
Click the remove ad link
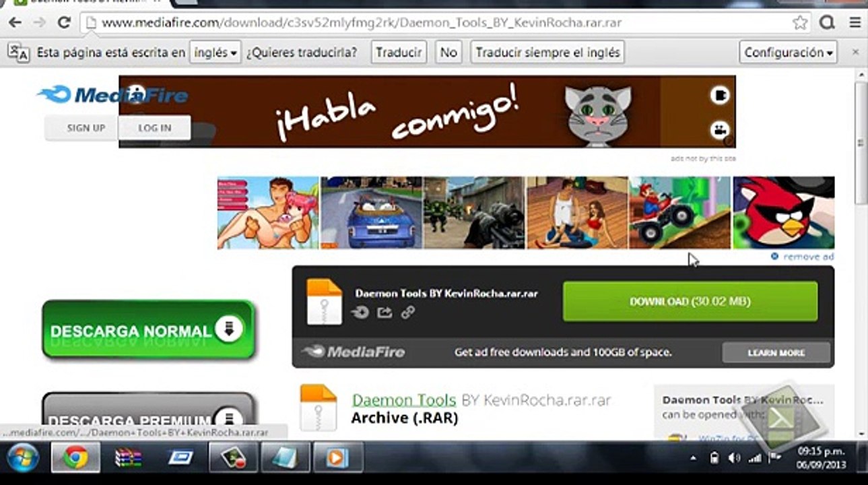point(803,257)
